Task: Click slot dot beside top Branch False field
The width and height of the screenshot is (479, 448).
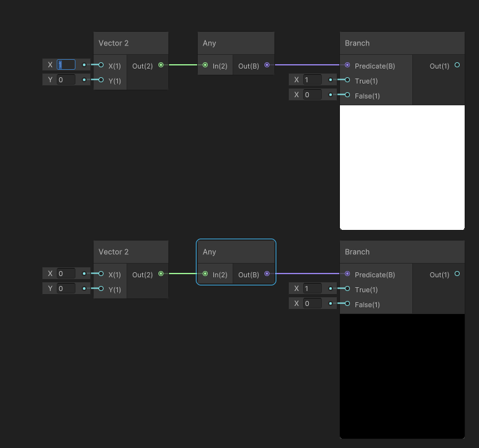Action: 330,95
